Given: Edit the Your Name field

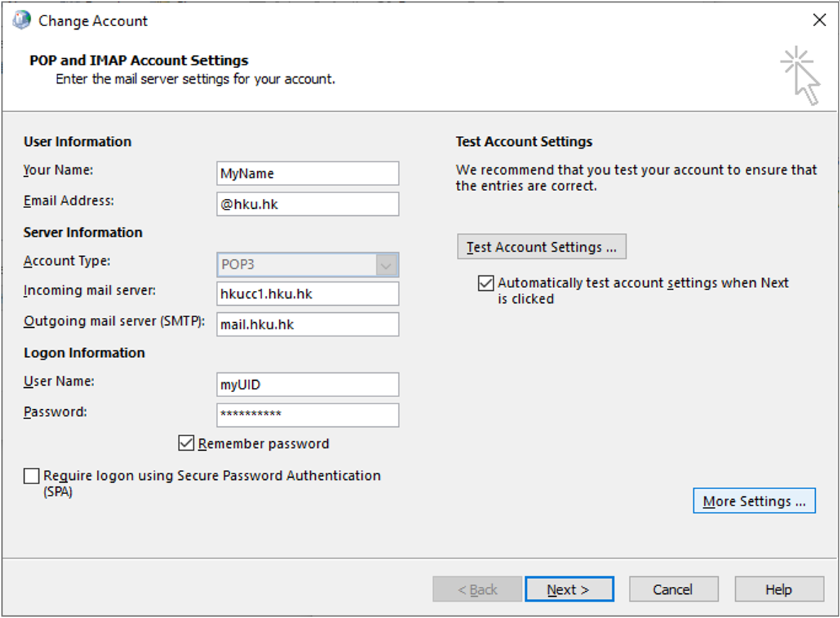Looking at the screenshot, I should coord(307,173).
